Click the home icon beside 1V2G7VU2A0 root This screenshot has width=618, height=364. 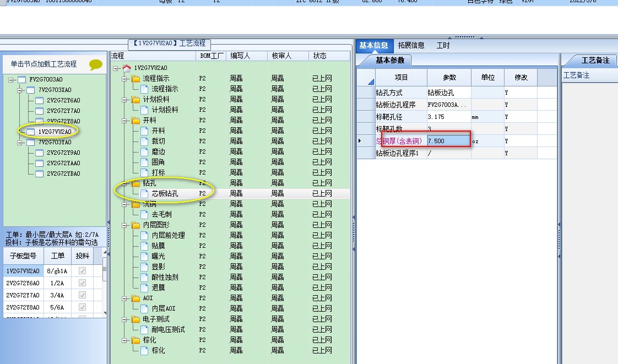(x=127, y=68)
